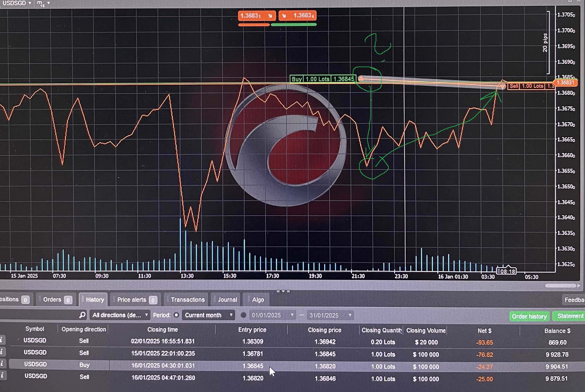The image size is (585, 392).
Task: Select closing time 16/01/2025 04:30:01.031
Action: (x=163, y=366)
